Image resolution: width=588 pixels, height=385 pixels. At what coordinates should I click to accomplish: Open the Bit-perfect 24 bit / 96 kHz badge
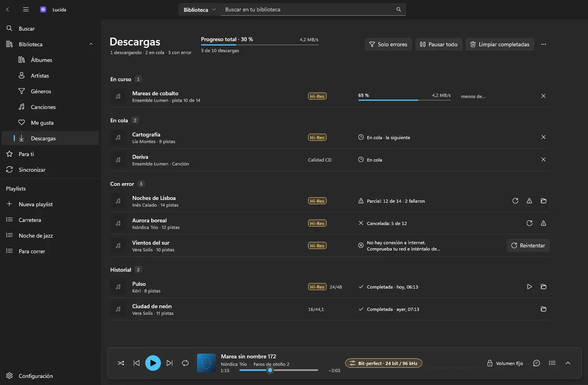pyautogui.click(x=383, y=363)
